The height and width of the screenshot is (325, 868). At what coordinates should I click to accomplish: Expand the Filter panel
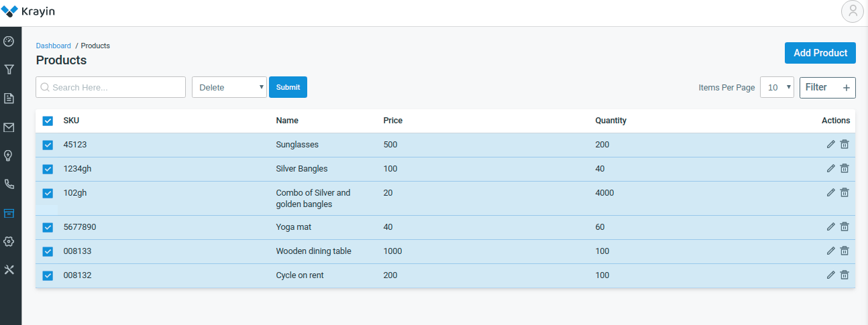828,87
